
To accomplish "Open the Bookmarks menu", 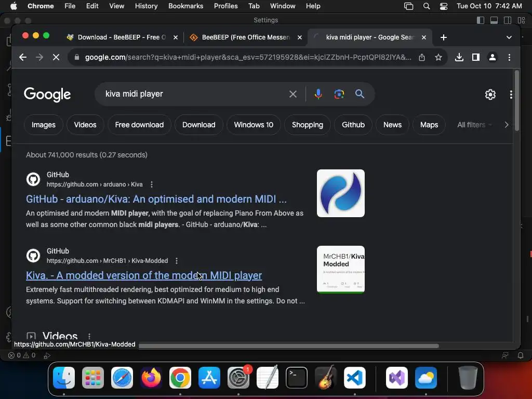I will coord(185,6).
